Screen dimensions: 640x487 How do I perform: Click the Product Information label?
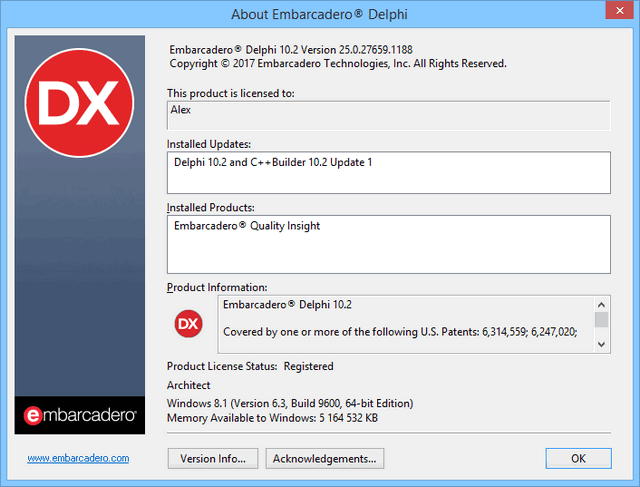(217, 287)
